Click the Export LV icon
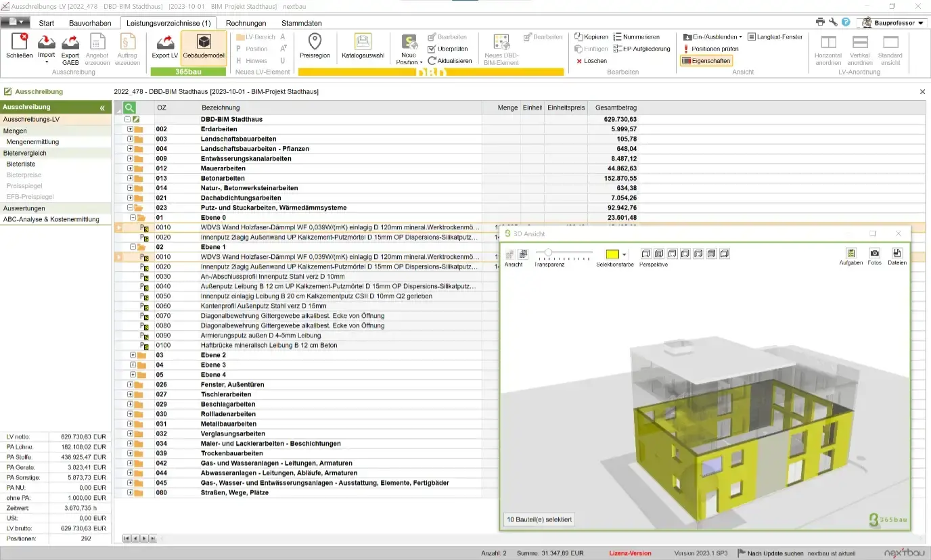Image resolution: width=931 pixels, height=560 pixels. pyautogui.click(x=165, y=41)
